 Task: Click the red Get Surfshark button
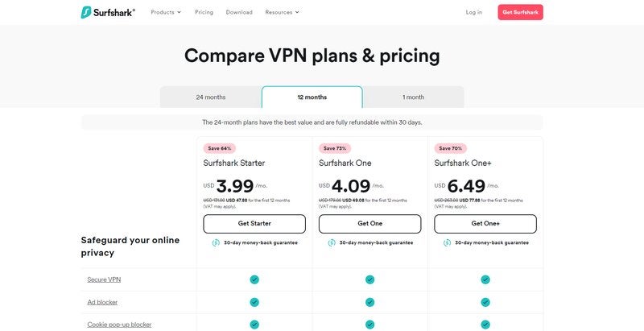tap(520, 12)
